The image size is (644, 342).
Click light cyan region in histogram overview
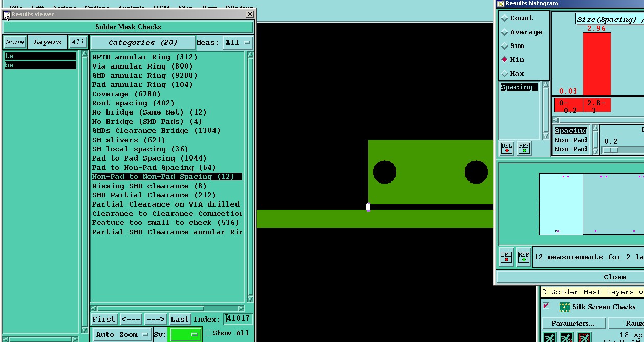click(x=561, y=204)
